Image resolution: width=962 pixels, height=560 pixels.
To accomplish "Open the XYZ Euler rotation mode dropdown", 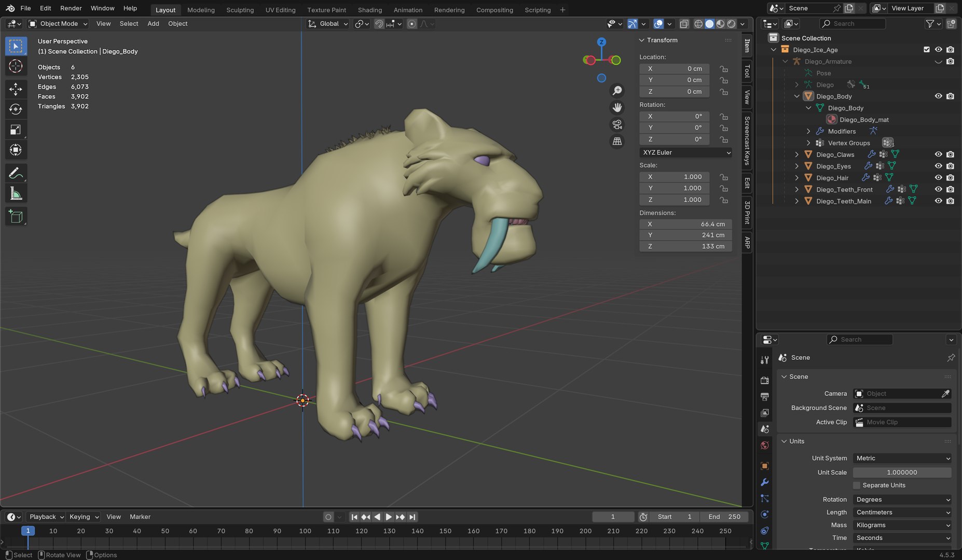I will 686,152.
